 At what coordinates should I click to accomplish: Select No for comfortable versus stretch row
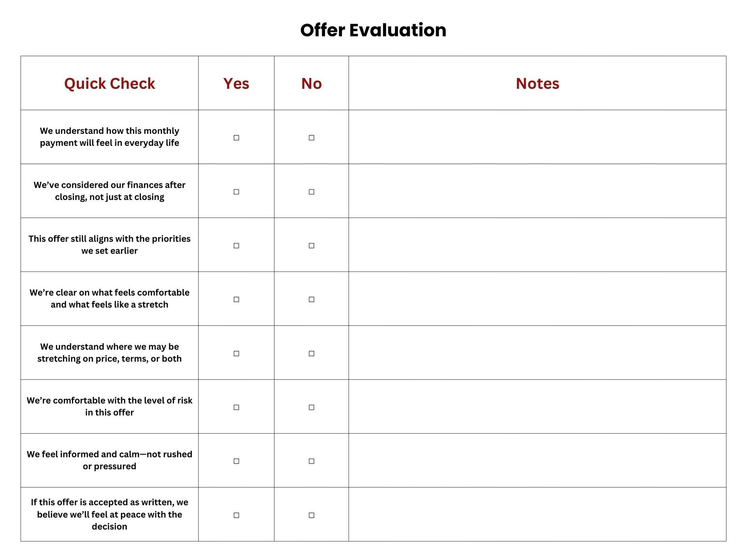pyautogui.click(x=311, y=299)
